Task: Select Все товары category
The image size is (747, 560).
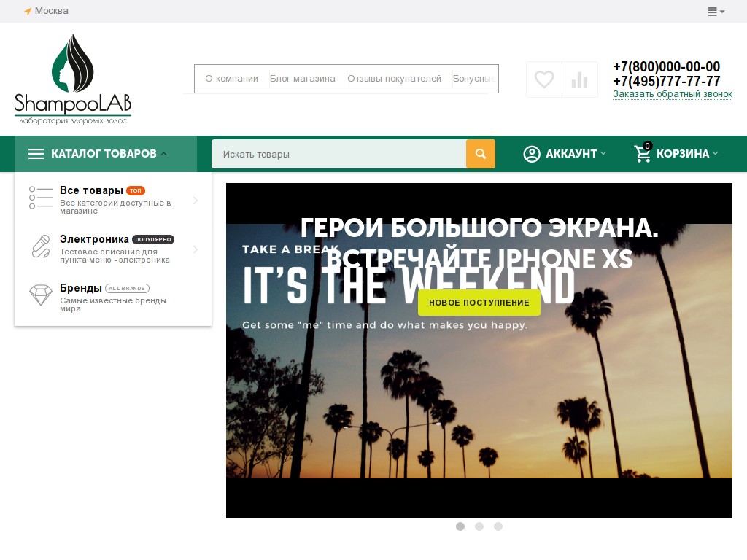Action: tap(91, 190)
